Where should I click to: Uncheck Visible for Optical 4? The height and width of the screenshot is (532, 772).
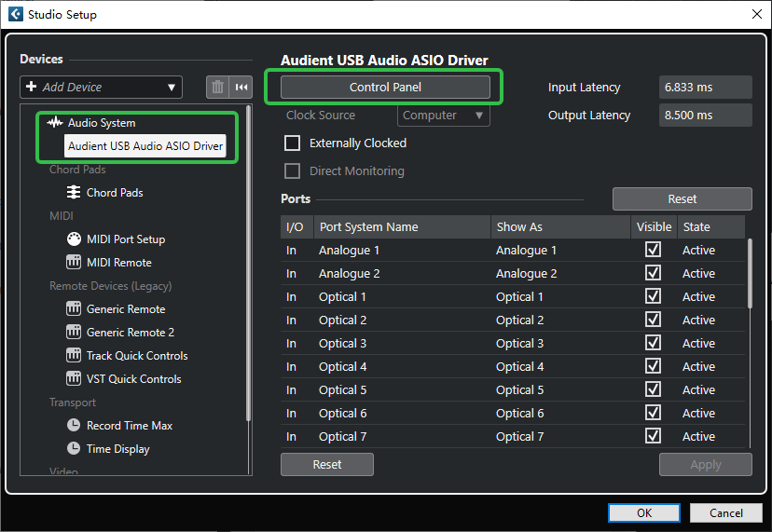coord(653,366)
